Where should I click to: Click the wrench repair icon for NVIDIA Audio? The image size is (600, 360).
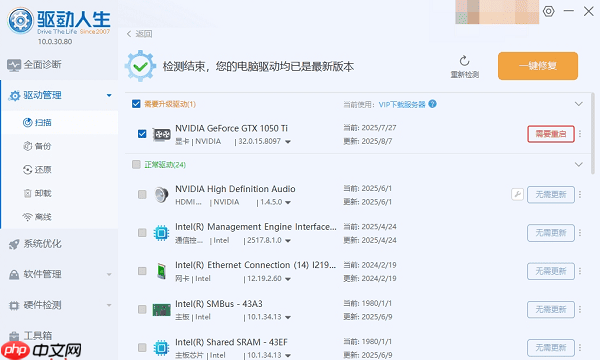tap(517, 194)
